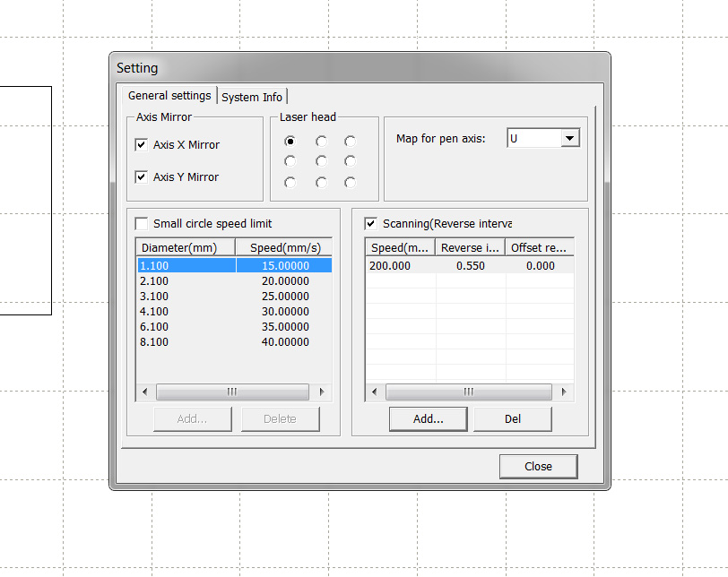Screen dimensions: 728x577
Task: Select the 4.100 diameter row
Action: click(x=235, y=312)
